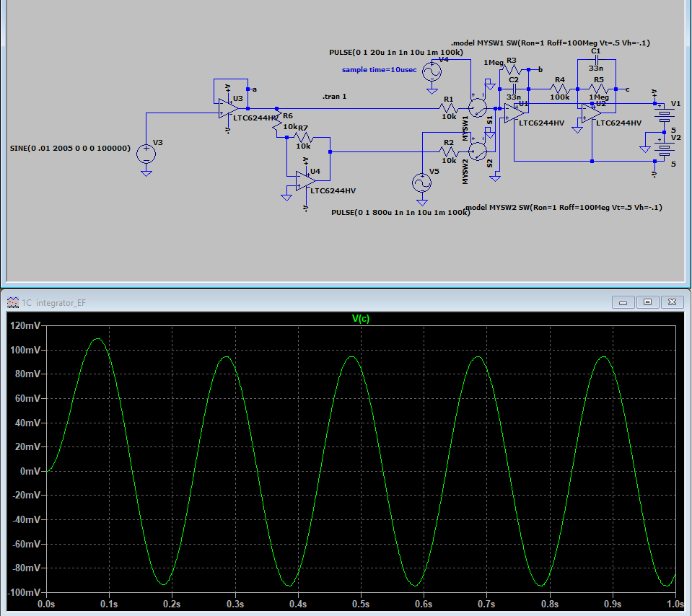The image size is (692, 616).
Task: Pick the V5 pulse source symbol
Action: (420, 183)
